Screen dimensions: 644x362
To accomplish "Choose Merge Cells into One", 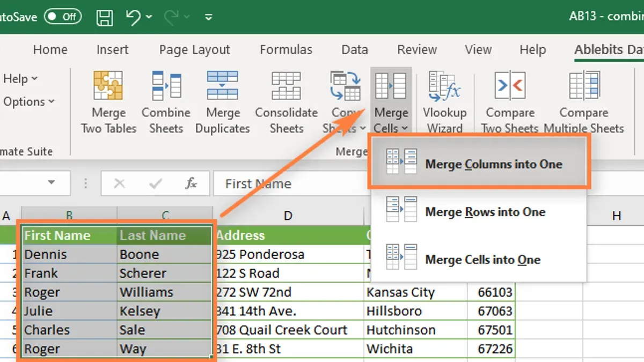I will tap(479, 259).
